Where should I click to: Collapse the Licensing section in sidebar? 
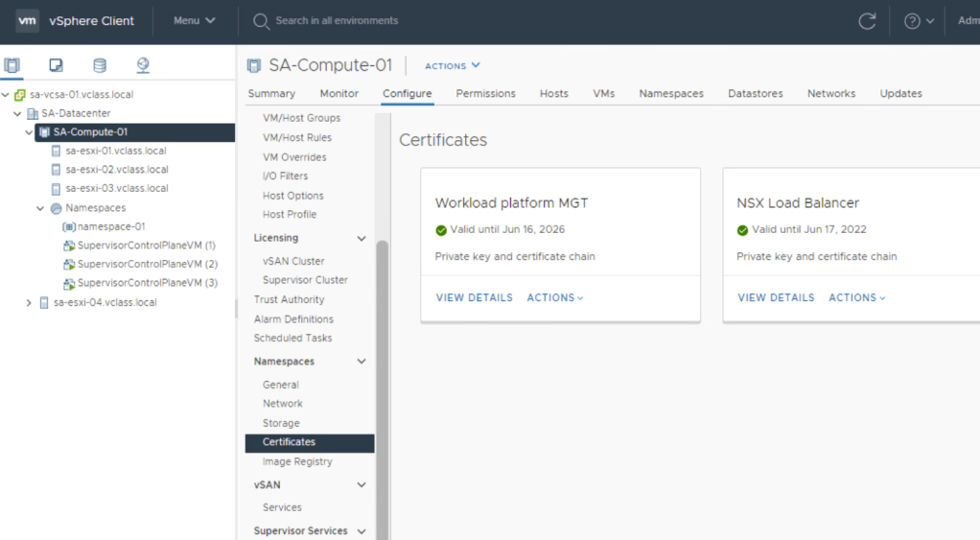coord(362,238)
